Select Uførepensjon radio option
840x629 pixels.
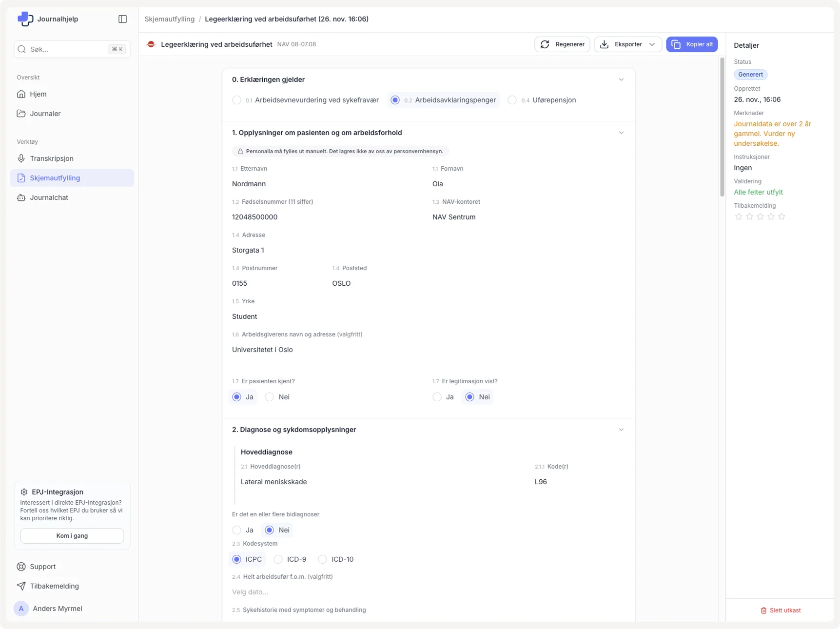tap(512, 100)
